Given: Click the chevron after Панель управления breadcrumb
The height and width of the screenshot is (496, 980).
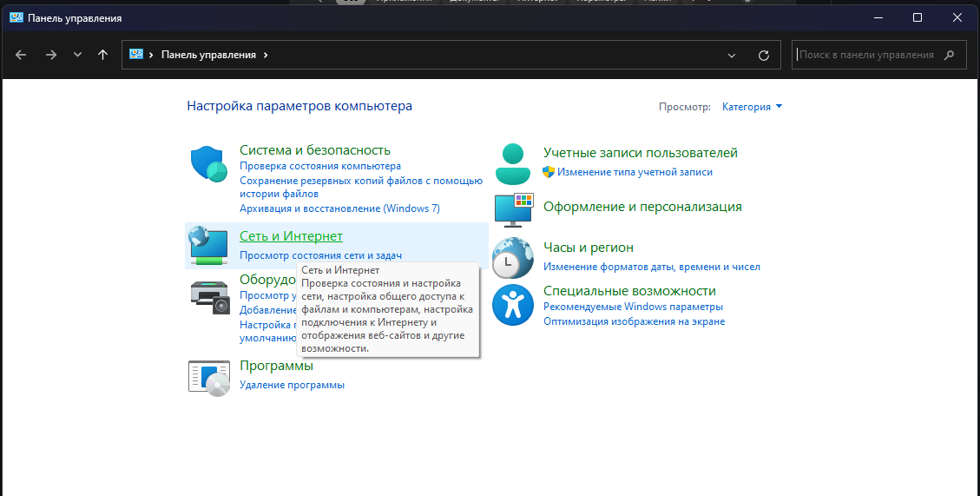Looking at the screenshot, I should point(266,55).
